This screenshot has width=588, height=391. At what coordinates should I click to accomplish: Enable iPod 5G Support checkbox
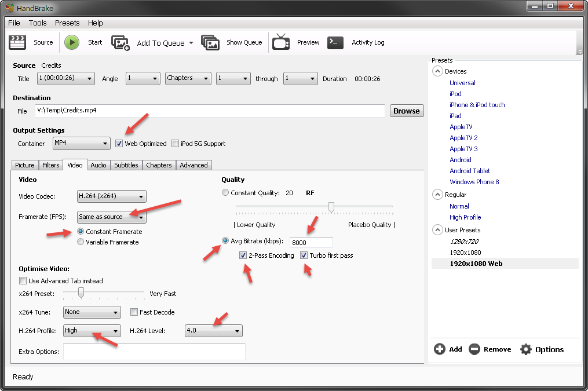coord(175,143)
